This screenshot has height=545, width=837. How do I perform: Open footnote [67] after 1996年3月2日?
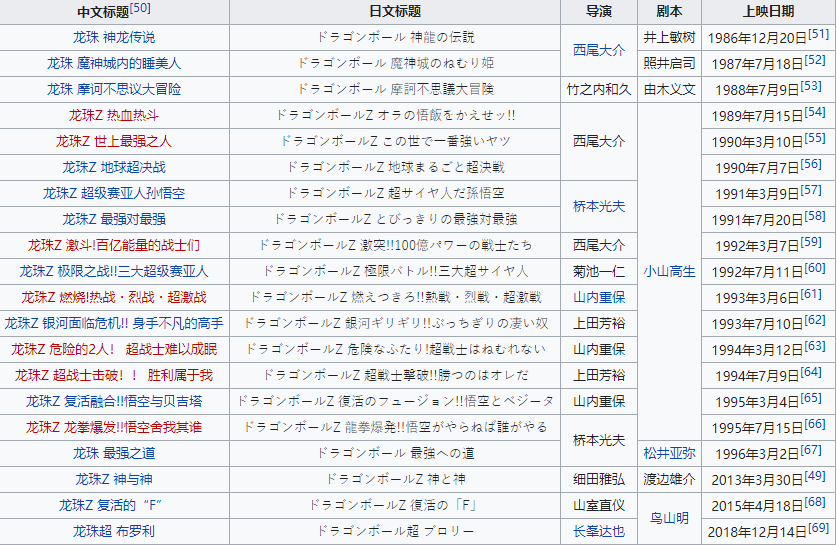[811, 451]
